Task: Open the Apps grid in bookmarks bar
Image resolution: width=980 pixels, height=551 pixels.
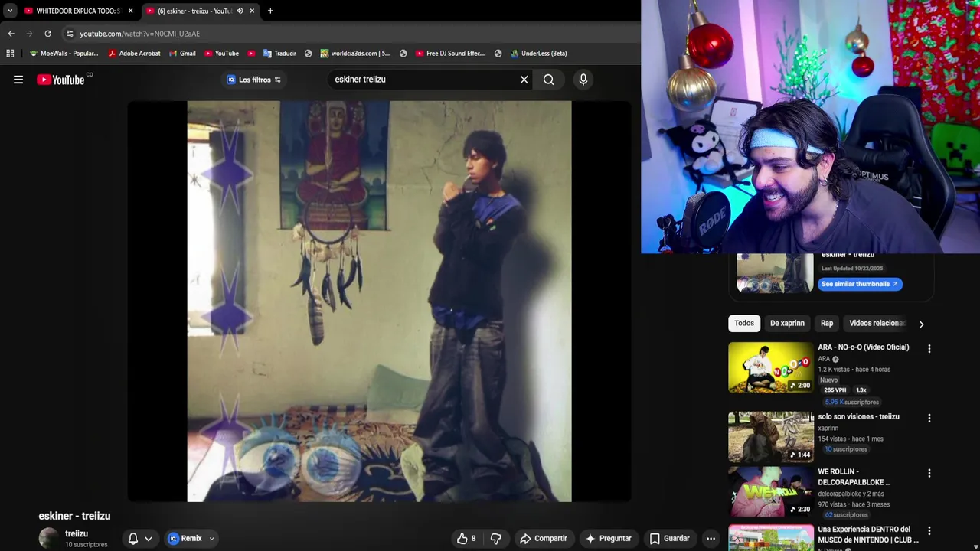Action: (x=10, y=54)
